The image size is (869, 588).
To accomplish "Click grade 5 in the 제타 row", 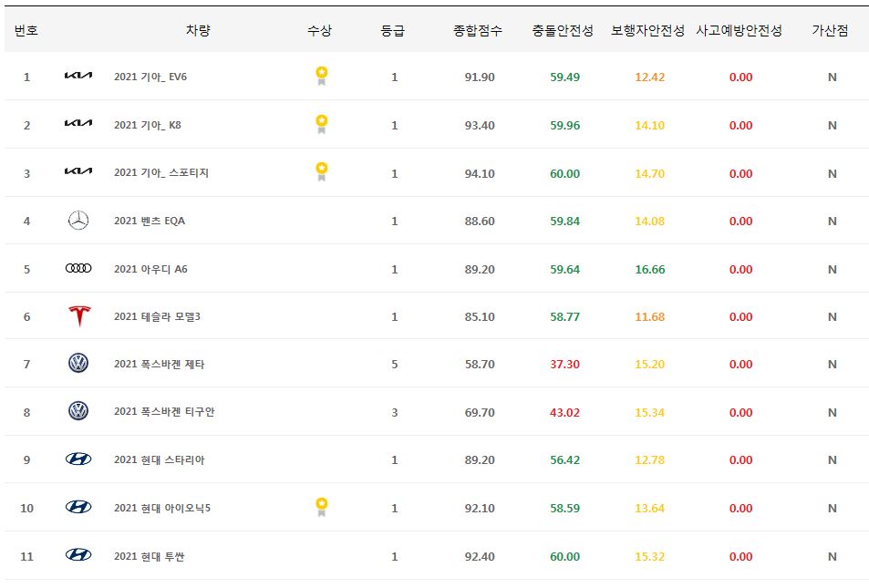I will point(395,364).
